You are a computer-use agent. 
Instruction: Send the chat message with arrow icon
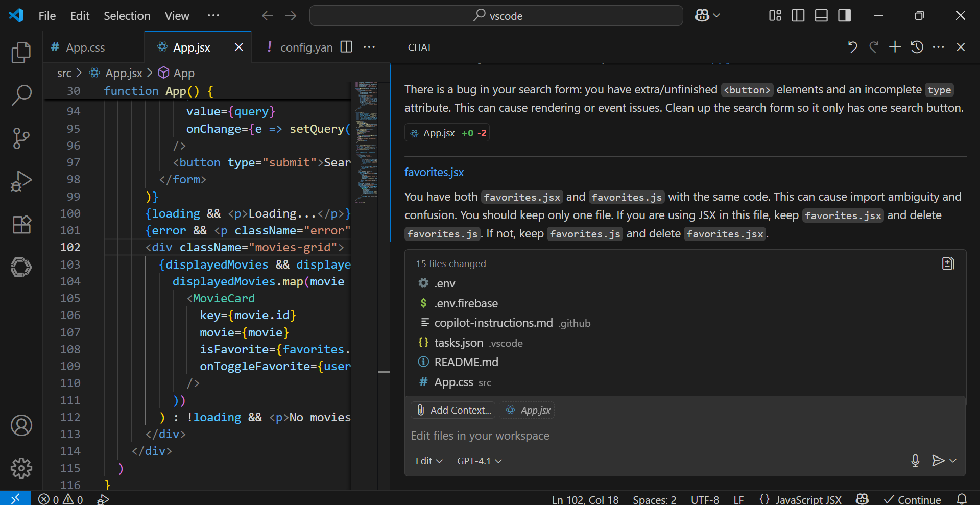(938, 461)
